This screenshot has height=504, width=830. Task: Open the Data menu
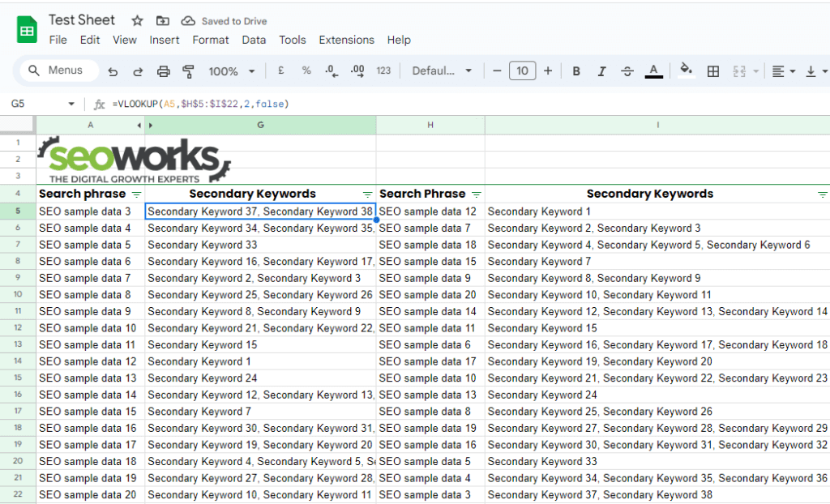tap(254, 40)
